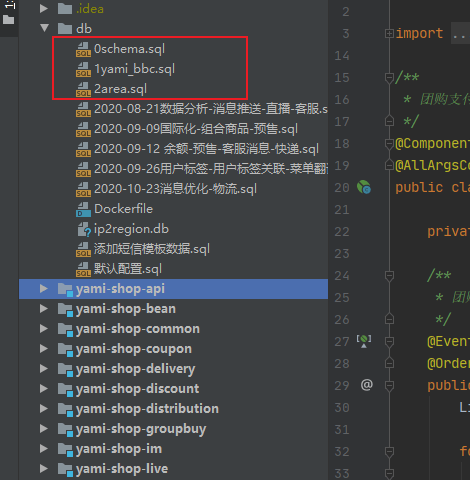Select the yami-shop-common module
470x480 pixels.
point(138,329)
